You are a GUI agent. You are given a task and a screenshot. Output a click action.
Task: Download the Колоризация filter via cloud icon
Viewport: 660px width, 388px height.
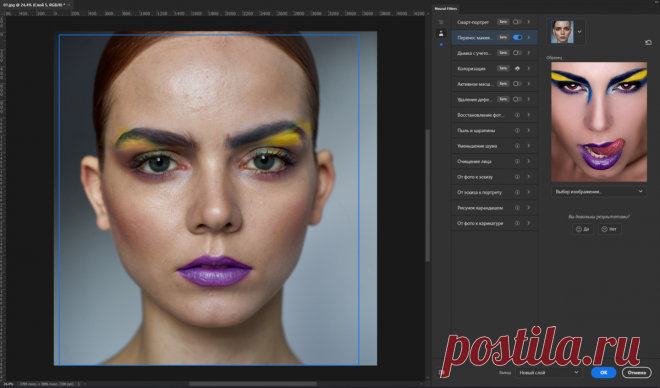(x=517, y=68)
